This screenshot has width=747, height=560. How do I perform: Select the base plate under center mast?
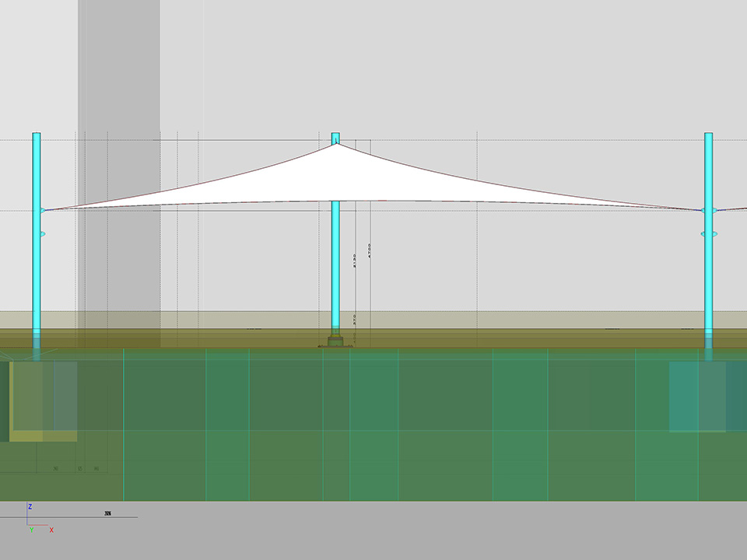click(x=335, y=343)
